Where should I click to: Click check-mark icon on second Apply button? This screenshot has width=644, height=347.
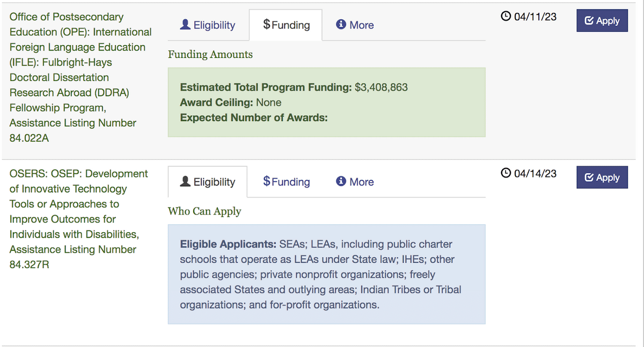click(589, 178)
